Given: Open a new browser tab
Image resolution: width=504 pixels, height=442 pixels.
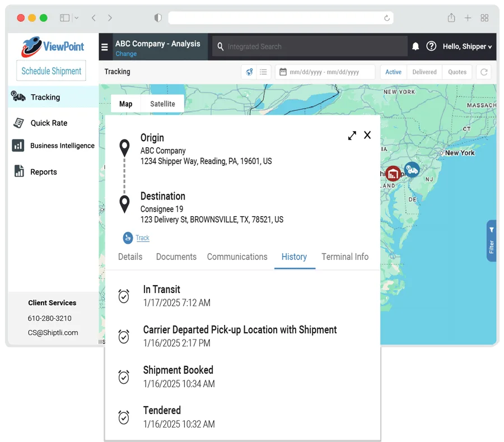Looking at the screenshot, I should click(468, 18).
